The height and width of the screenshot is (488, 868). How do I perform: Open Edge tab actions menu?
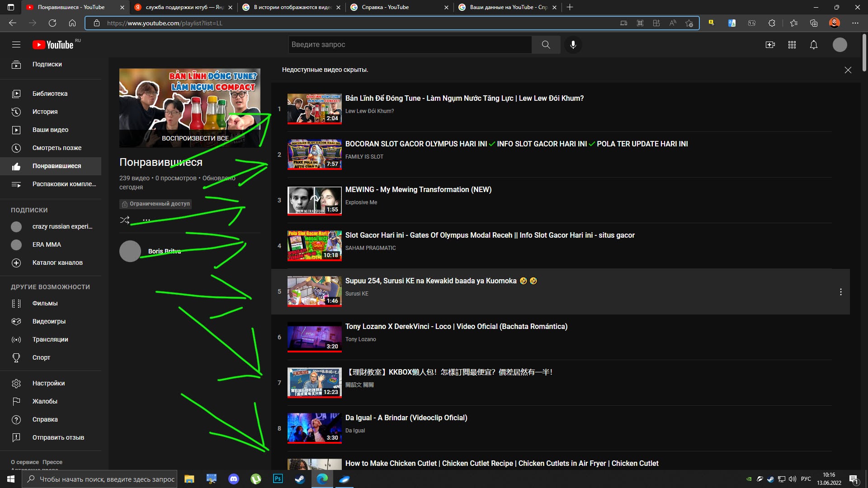pyautogui.click(x=11, y=7)
